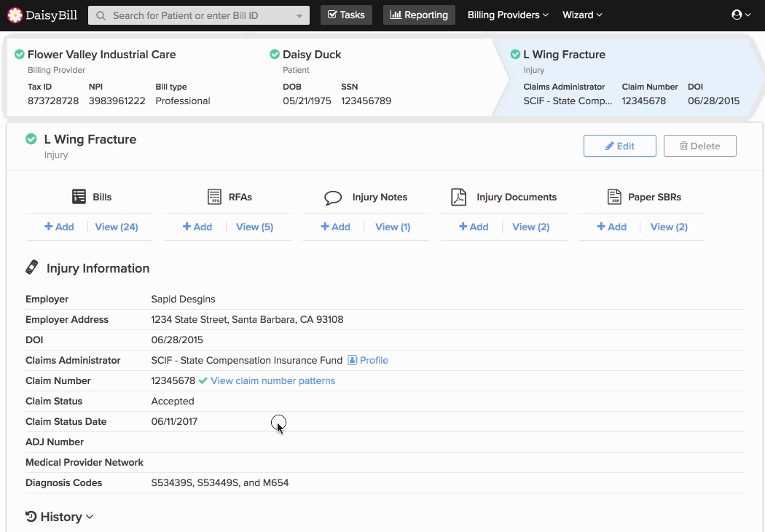Viewport: 765px width, 532px height.
Task: Click the Edit injury button
Action: pyautogui.click(x=619, y=146)
